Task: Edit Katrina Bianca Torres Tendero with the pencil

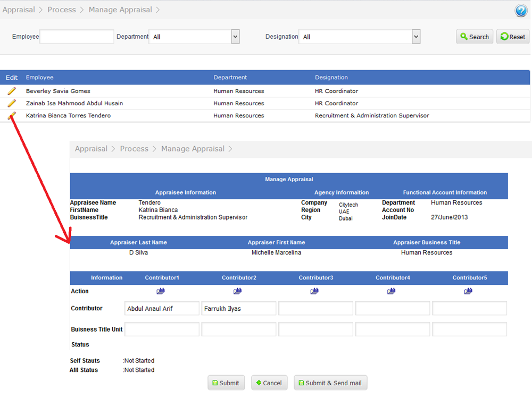Action: pyautogui.click(x=12, y=116)
